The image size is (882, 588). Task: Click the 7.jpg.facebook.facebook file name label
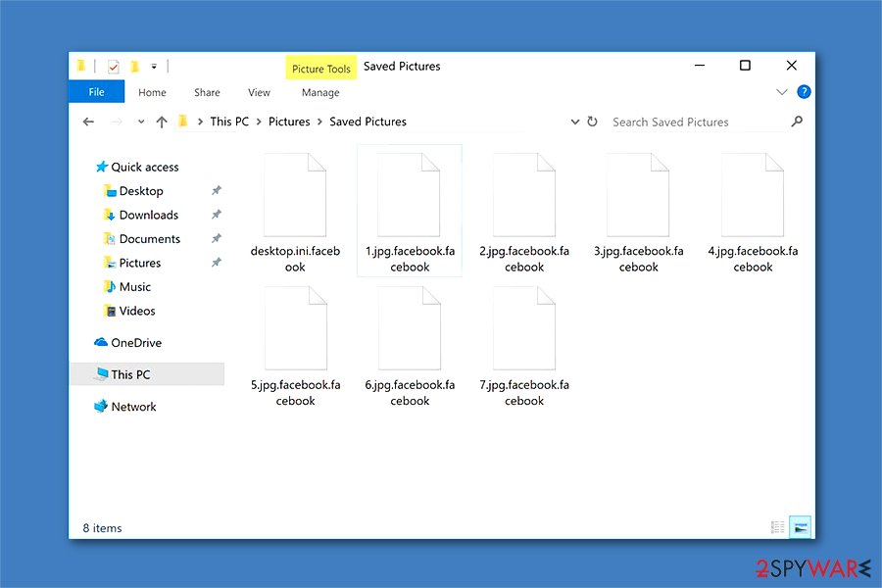(524, 393)
